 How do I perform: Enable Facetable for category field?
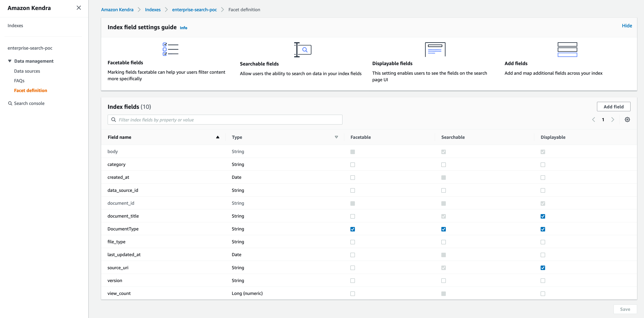pos(352,165)
